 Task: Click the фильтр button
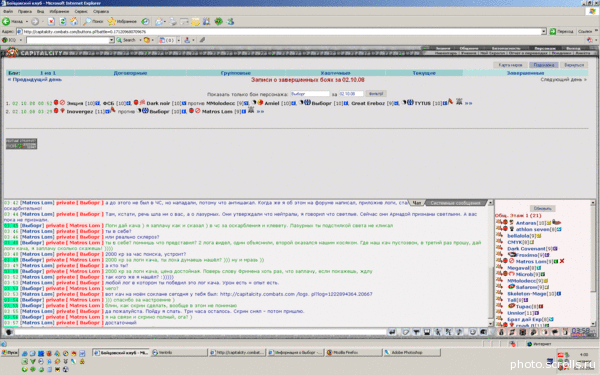pos(376,94)
